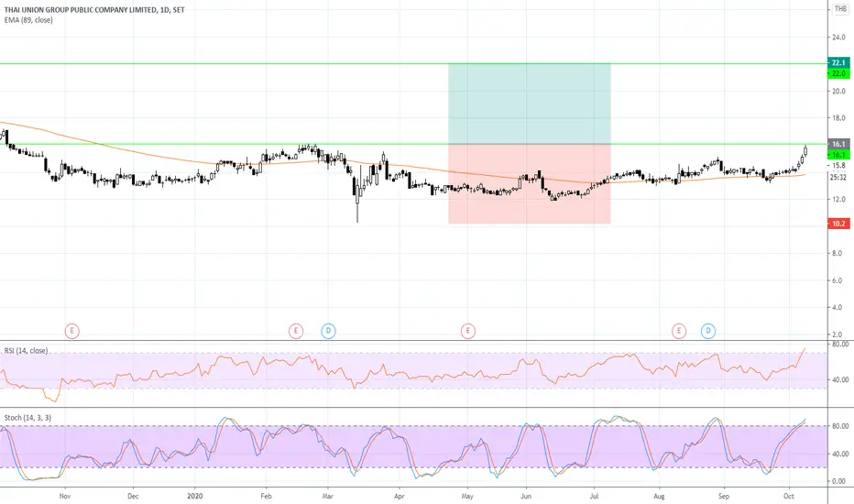Click the 22.1 green price label

point(838,62)
